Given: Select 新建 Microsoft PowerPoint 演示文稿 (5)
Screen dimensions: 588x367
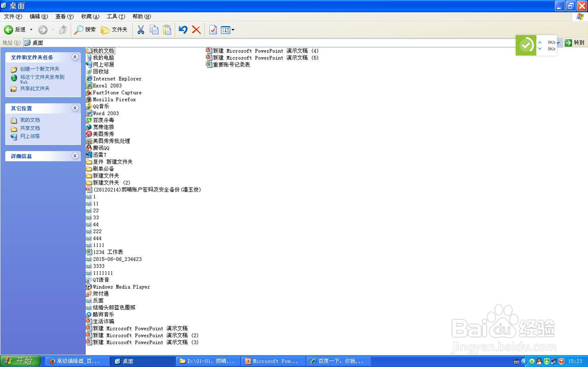Looking at the screenshot, I should pos(262,58).
